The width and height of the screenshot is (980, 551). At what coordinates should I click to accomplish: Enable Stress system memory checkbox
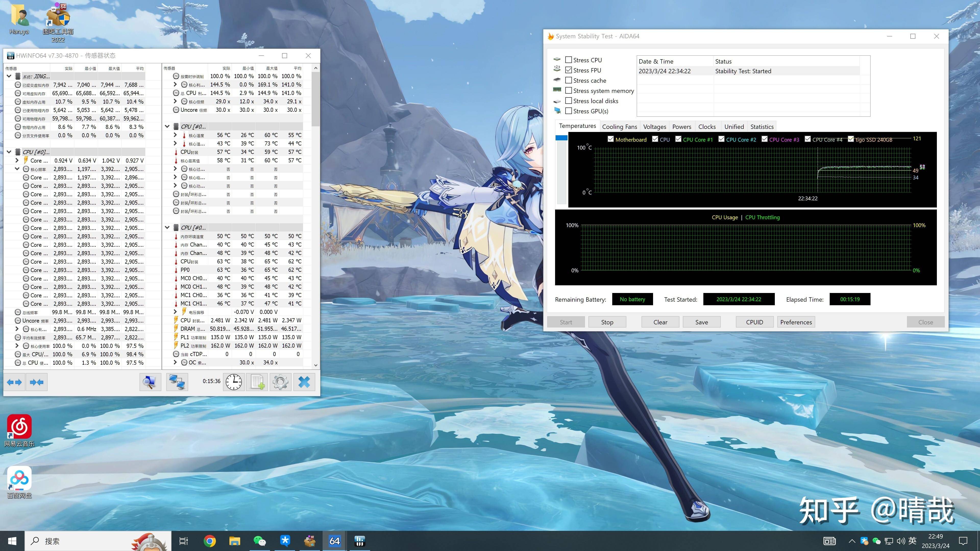568,91
